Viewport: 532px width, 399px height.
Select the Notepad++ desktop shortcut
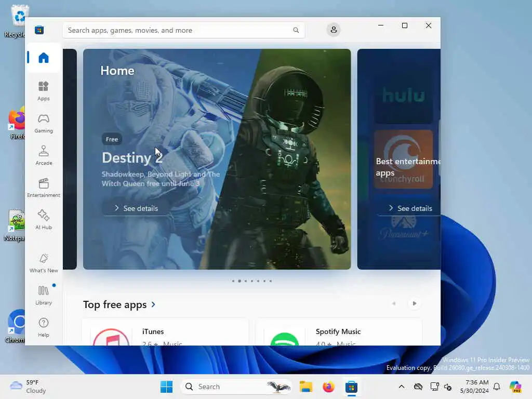pyautogui.click(x=15, y=225)
